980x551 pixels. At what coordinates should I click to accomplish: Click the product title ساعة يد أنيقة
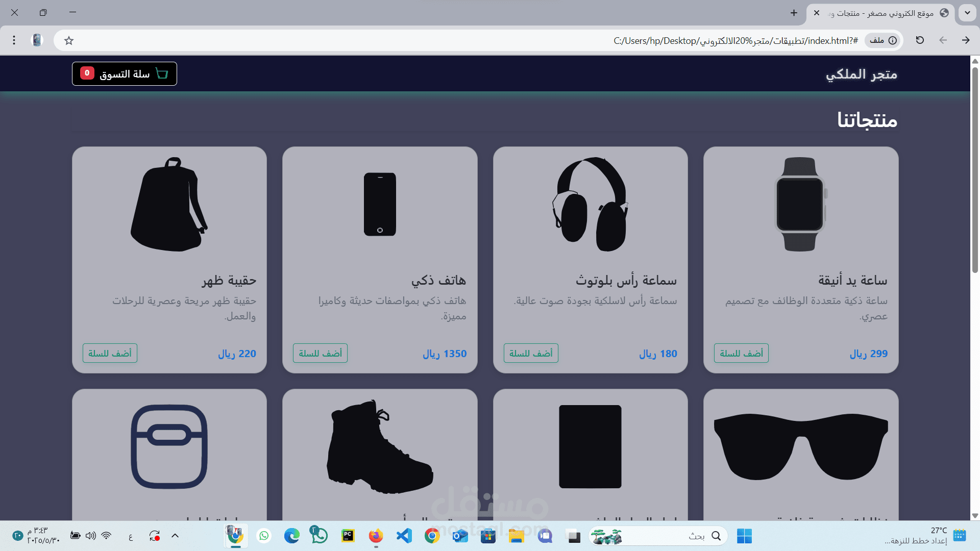point(852,280)
